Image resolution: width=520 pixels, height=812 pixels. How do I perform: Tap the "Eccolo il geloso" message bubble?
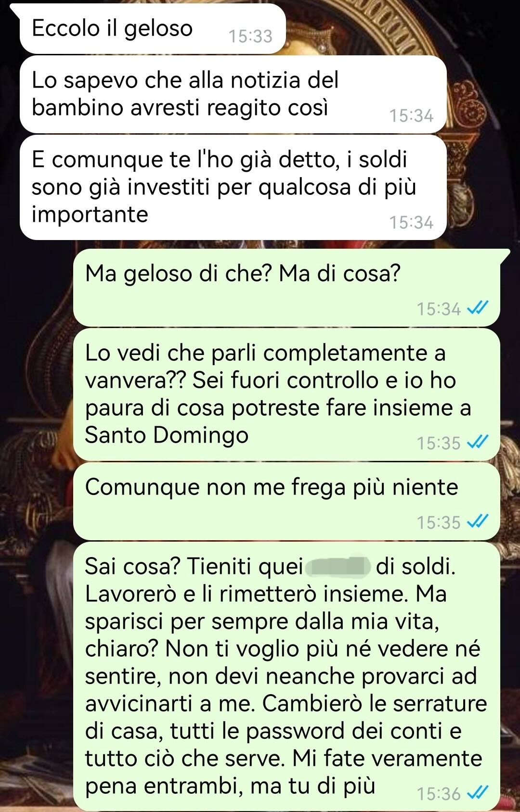tap(153, 29)
